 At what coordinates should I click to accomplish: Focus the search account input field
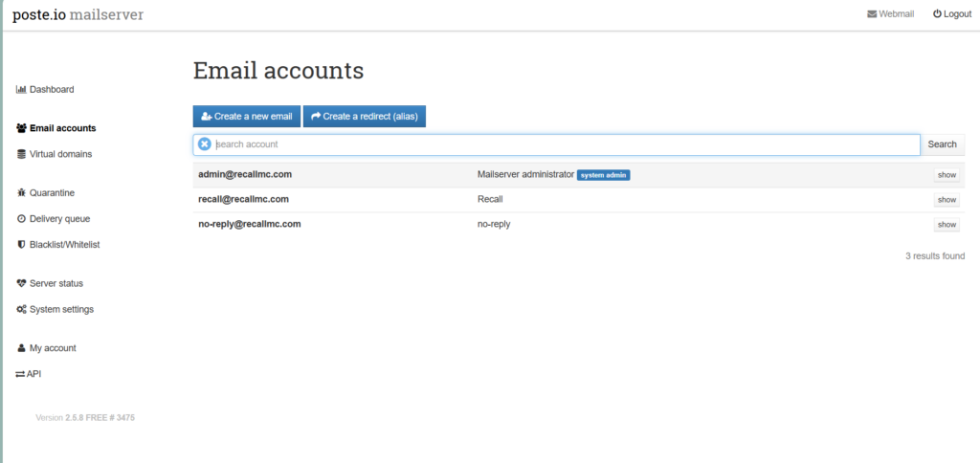tap(565, 144)
